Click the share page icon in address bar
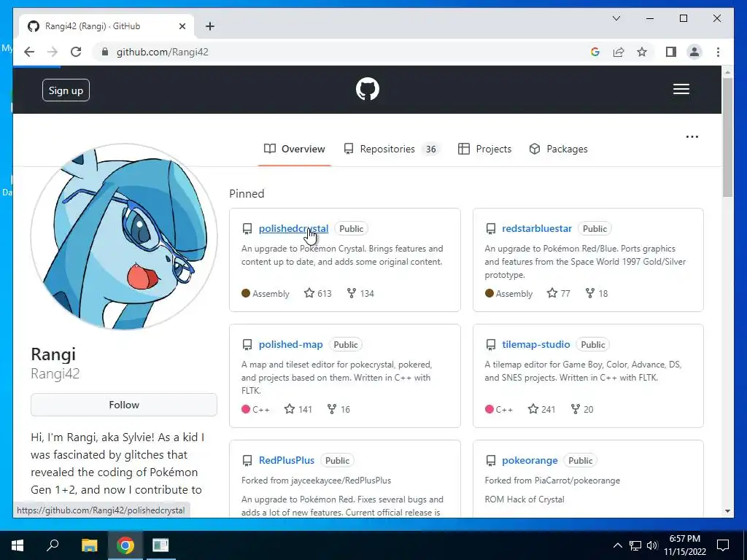The image size is (747, 560). pyautogui.click(x=619, y=52)
